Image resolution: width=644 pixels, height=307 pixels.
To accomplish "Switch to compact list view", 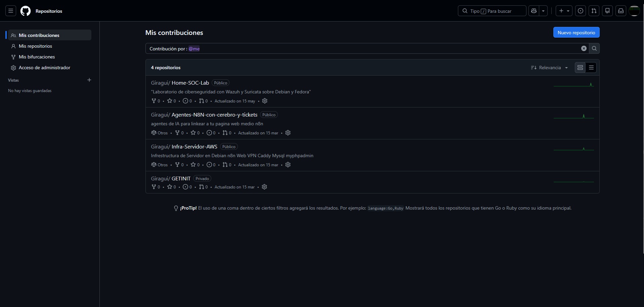I will 591,68.
